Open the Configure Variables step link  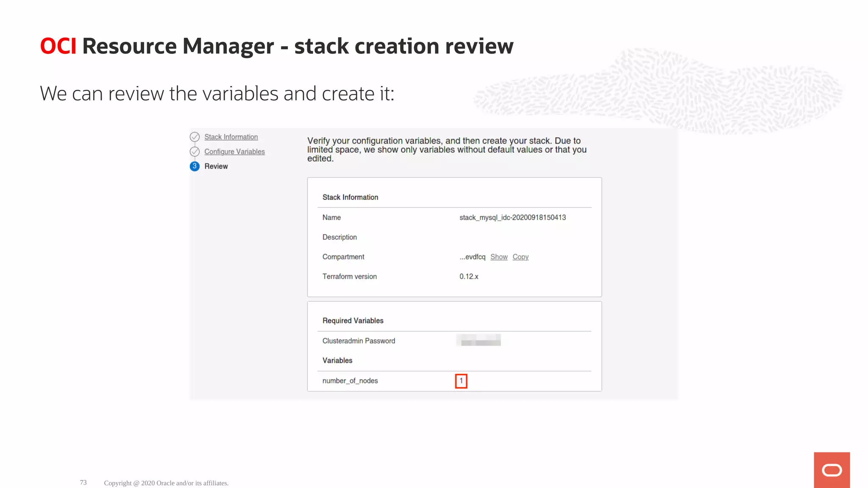coord(234,152)
